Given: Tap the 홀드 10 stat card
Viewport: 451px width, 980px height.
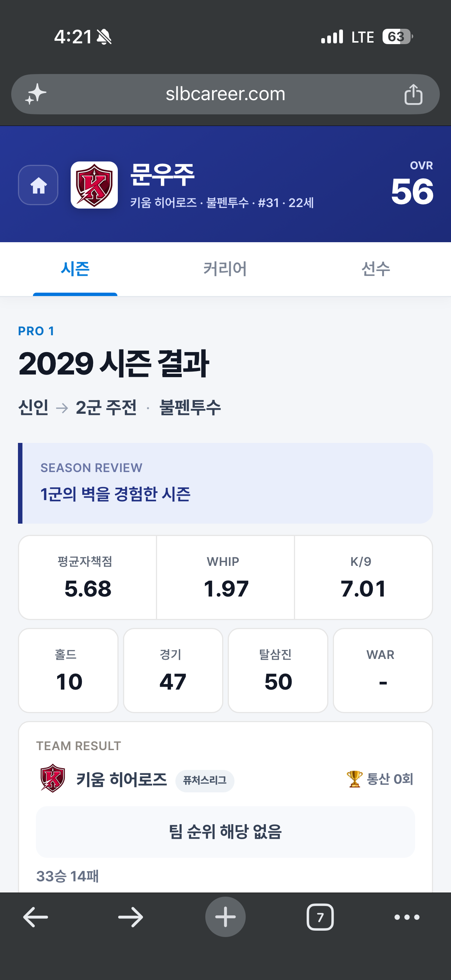Looking at the screenshot, I should [x=68, y=670].
